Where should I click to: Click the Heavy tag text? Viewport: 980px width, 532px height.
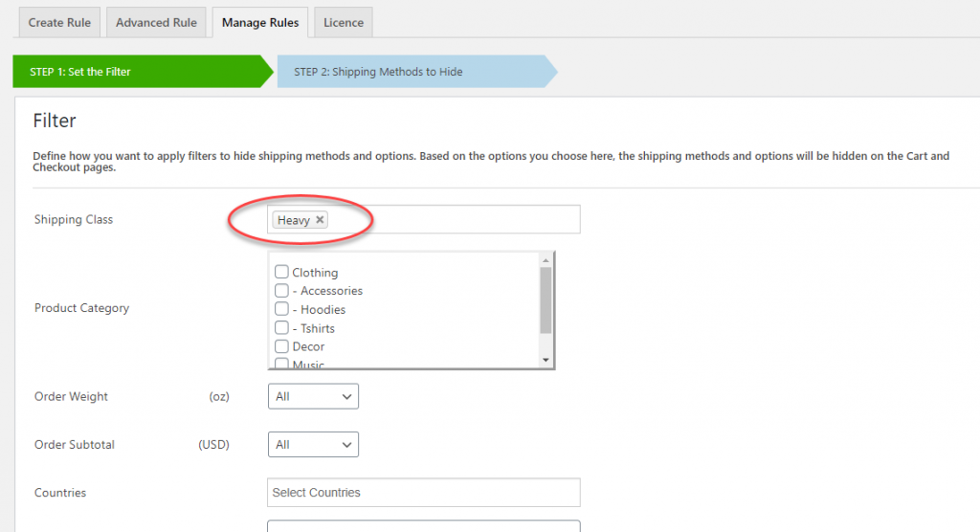(294, 220)
